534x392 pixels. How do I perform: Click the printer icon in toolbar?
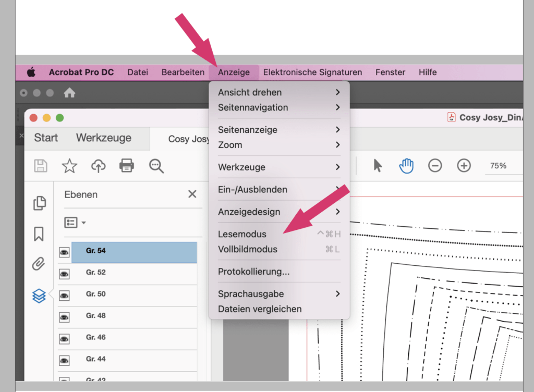[127, 166]
